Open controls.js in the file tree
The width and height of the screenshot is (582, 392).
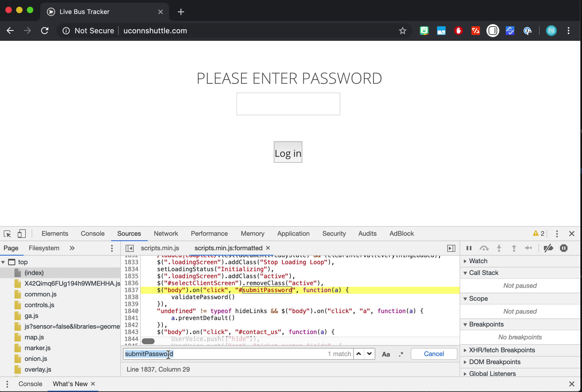click(39, 305)
